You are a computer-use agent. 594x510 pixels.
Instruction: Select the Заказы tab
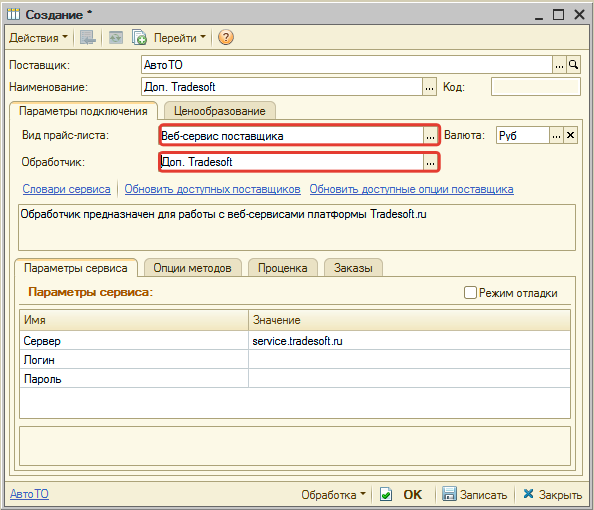(x=353, y=268)
